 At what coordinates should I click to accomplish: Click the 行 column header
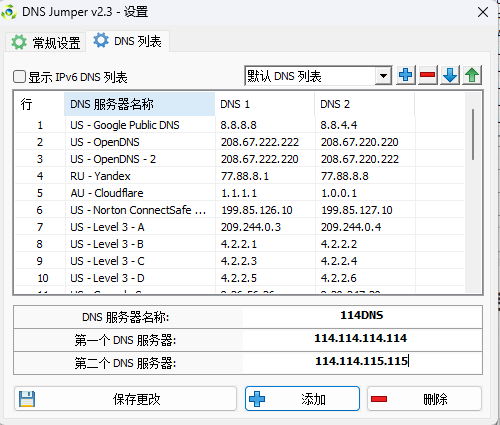[40, 104]
